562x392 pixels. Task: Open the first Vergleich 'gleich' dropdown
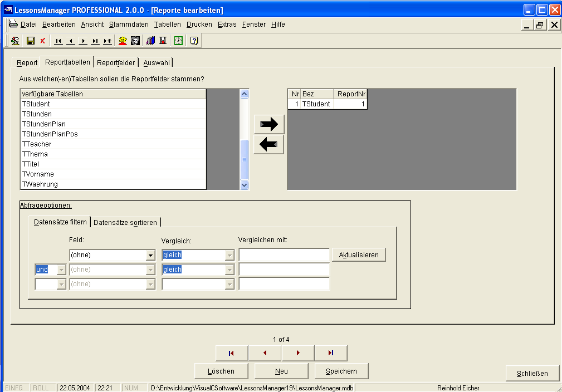pos(229,256)
